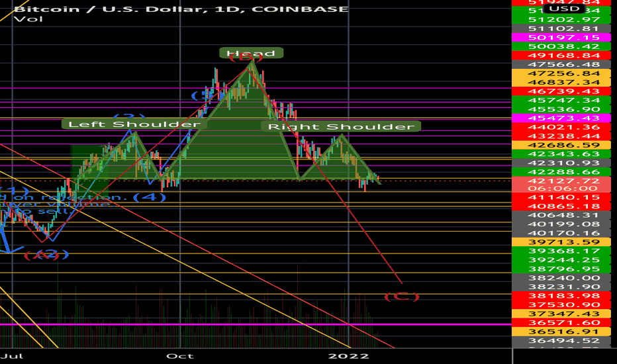
Task: Select the red 41140.15 price label
Action: pyautogui.click(x=561, y=197)
